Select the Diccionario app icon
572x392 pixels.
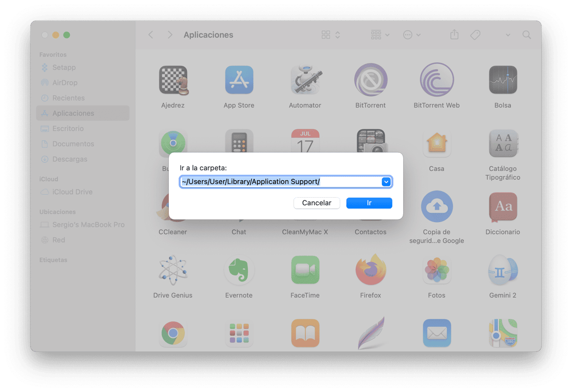(503, 206)
